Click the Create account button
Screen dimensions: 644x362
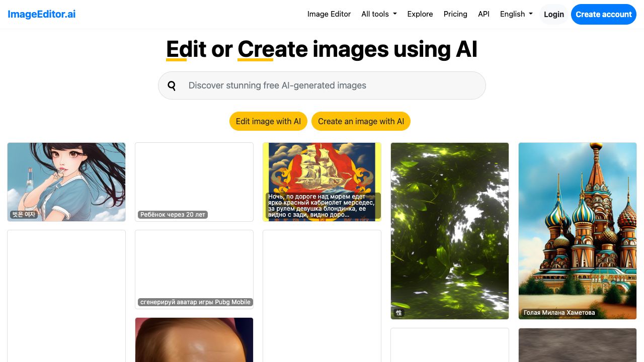click(603, 14)
